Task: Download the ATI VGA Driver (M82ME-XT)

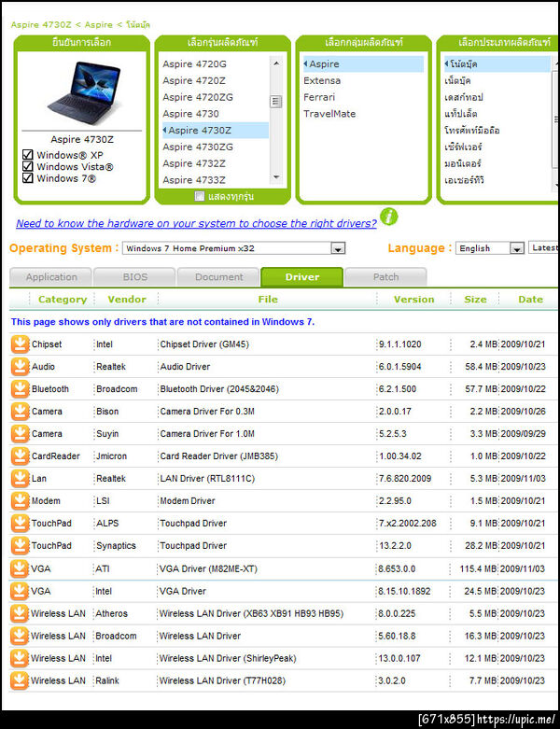Action: pyautogui.click(x=20, y=568)
